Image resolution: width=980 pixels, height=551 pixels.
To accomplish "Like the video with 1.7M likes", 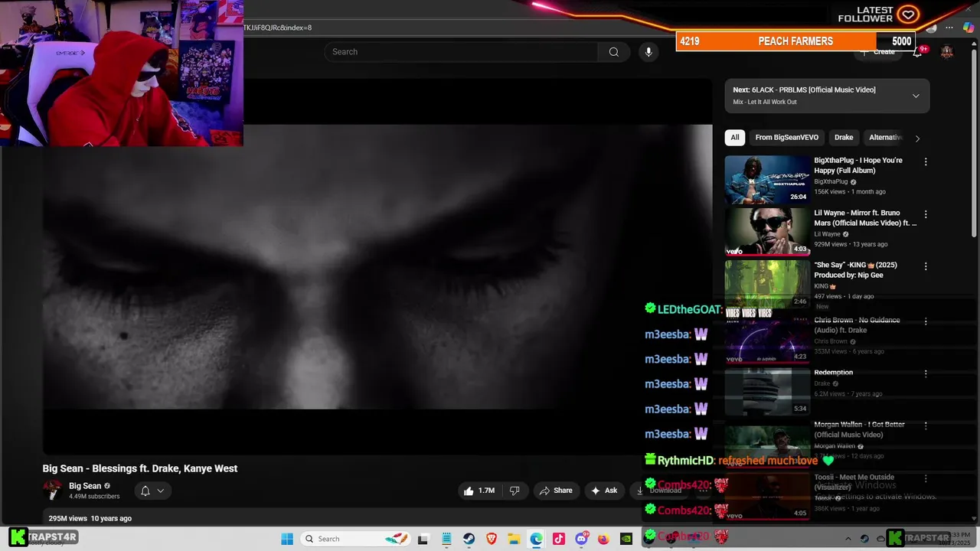I will pyautogui.click(x=479, y=491).
